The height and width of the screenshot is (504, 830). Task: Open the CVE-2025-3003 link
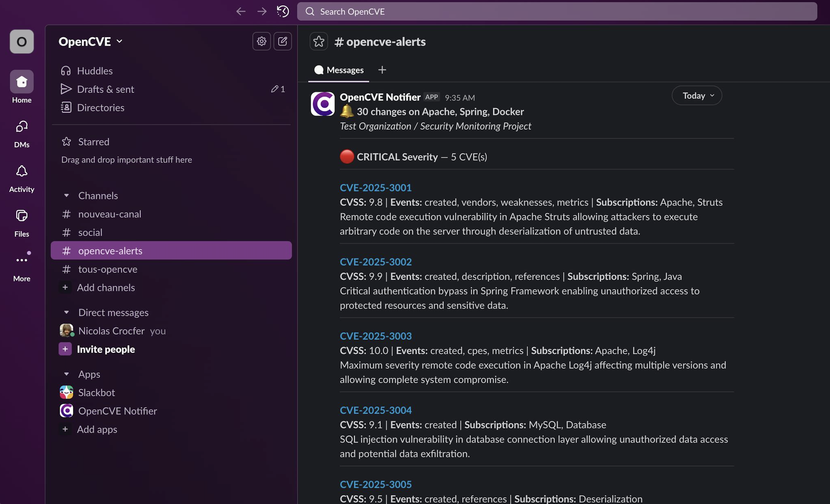coord(375,336)
